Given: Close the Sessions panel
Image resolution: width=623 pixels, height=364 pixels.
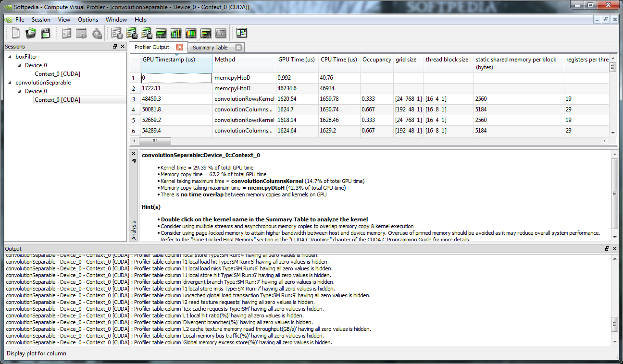Looking at the screenshot, I should coord(123,47).
